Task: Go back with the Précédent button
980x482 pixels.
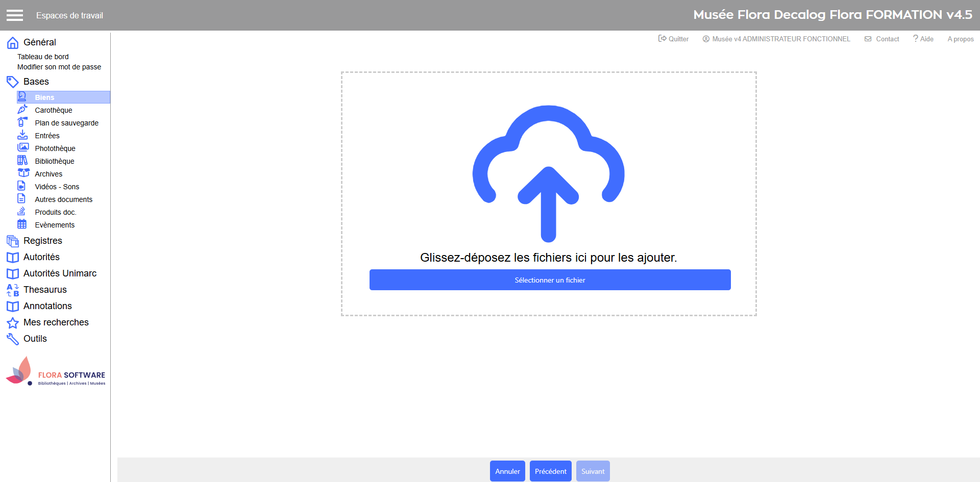Action: point(550,471)
